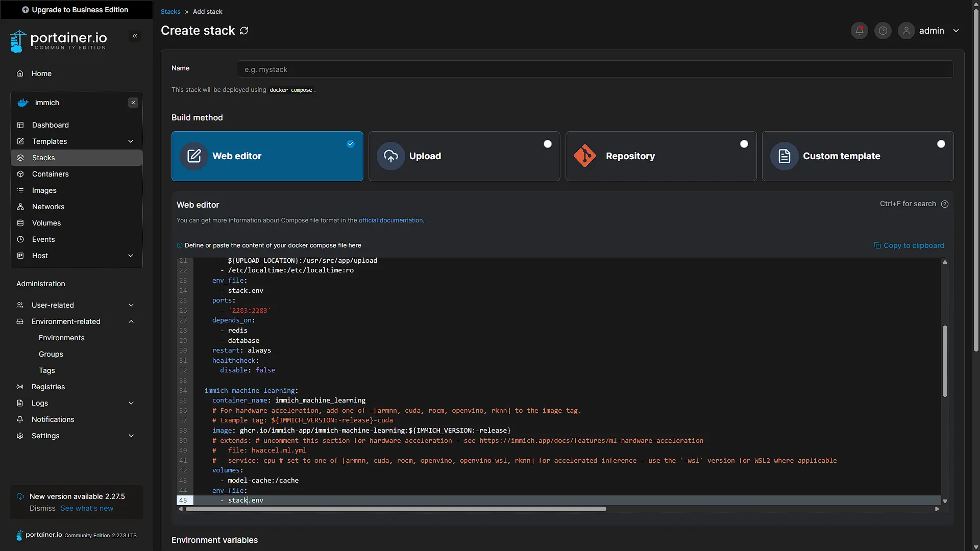Expand the Logs section chevron

point(131,403)
